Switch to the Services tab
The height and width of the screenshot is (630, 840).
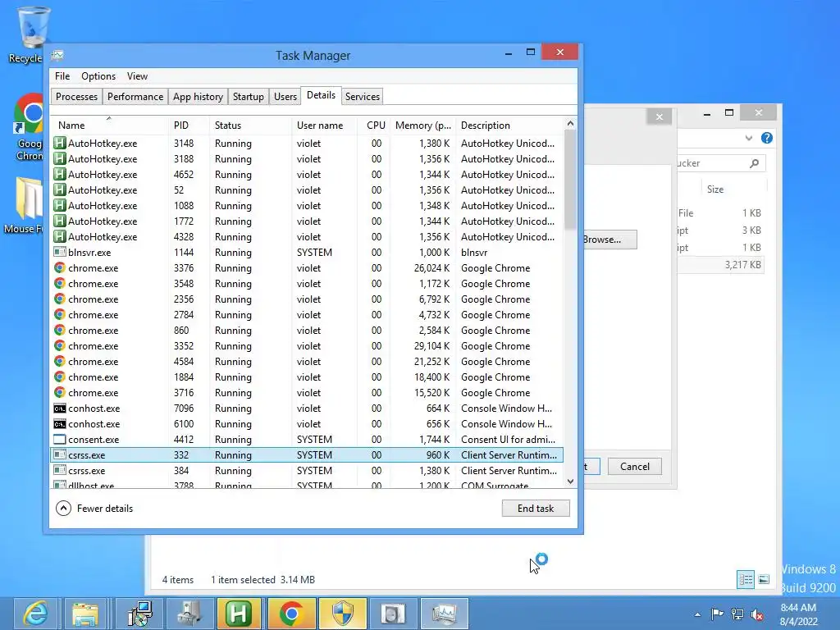[362, 97]
